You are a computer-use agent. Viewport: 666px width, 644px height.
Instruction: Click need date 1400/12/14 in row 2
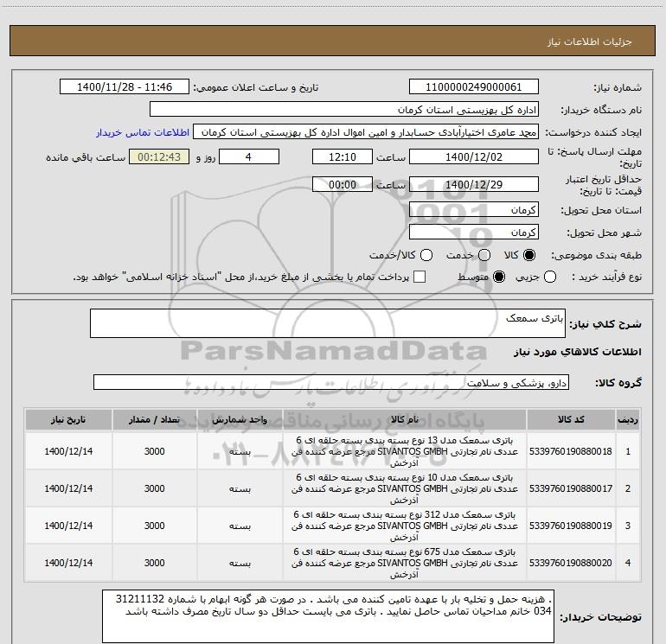68,488
